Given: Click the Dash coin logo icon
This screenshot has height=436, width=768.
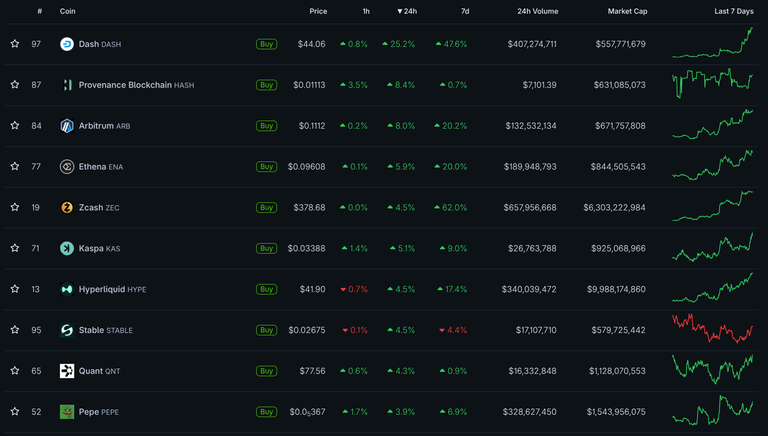Looking at the screenshot, I should 67,44.
